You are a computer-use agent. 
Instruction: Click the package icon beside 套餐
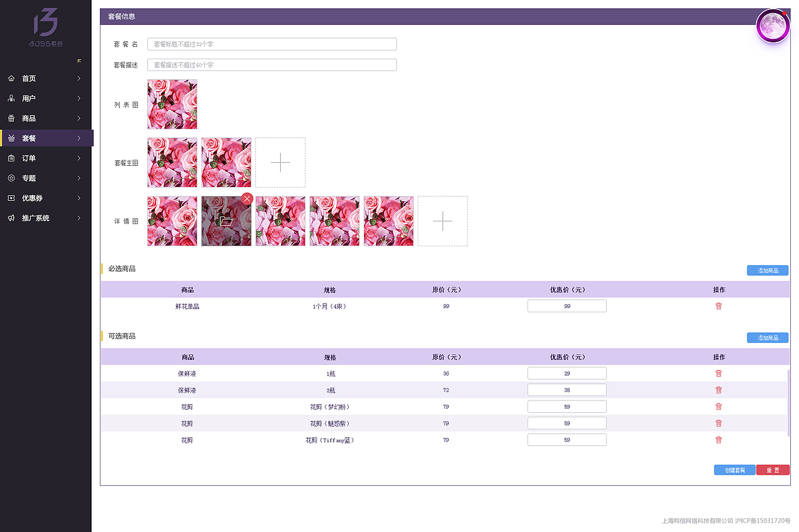tap(11, 138)
